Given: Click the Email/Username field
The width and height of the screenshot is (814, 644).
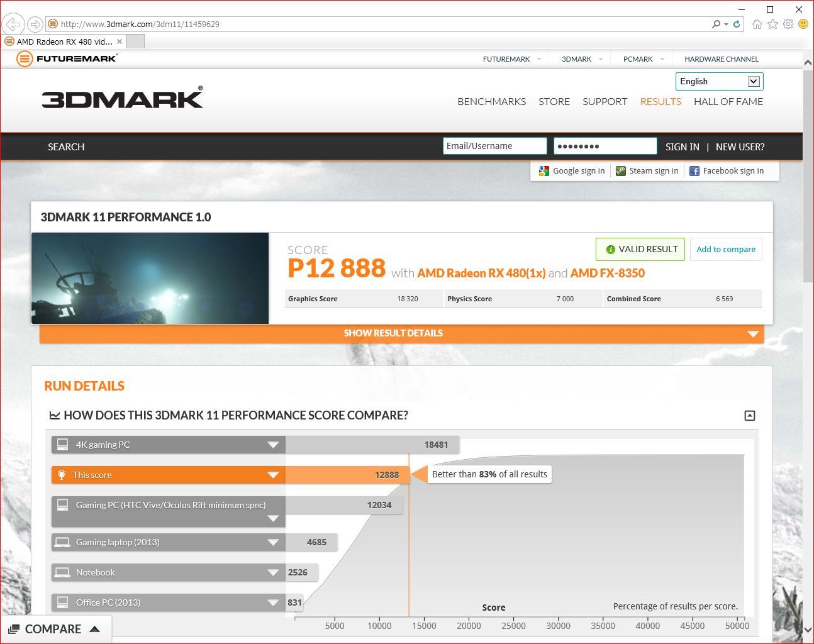Looking at the screenshot, I should 494,146.
